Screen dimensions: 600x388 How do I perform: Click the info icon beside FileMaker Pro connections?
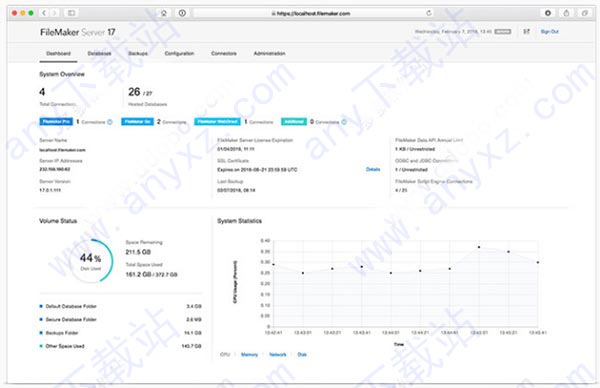(110, 122)
